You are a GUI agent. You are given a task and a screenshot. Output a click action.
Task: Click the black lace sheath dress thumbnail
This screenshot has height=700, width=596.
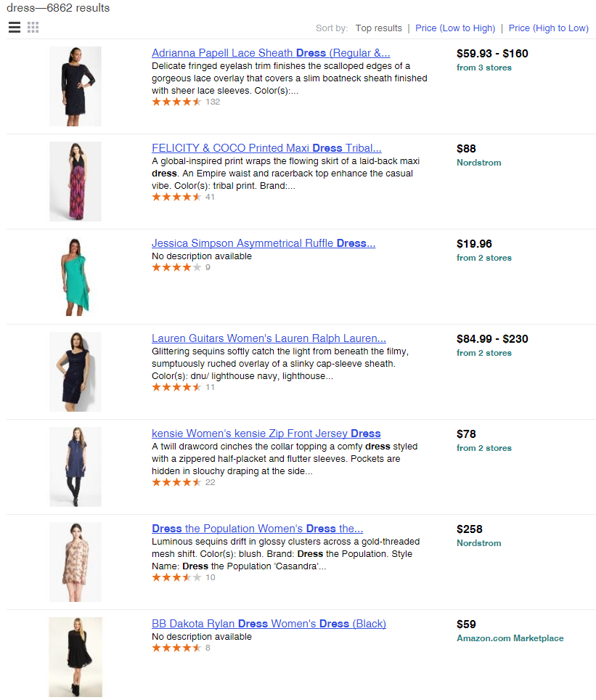75,86
